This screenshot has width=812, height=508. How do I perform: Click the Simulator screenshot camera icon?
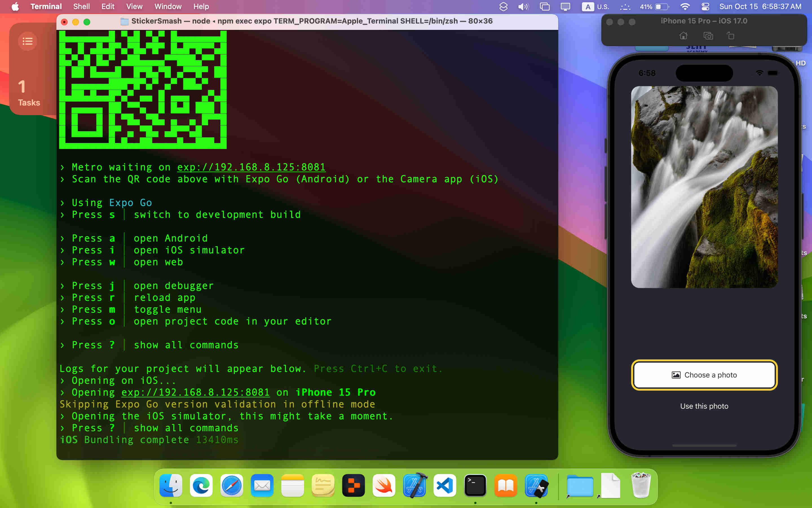[x=708, y=36]
